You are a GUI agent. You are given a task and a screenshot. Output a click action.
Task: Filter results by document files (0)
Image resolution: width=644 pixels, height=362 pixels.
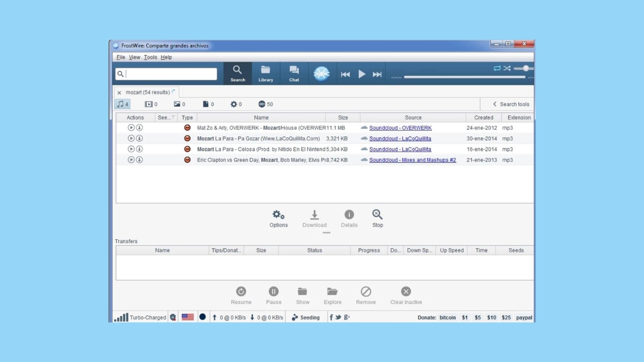208,104
